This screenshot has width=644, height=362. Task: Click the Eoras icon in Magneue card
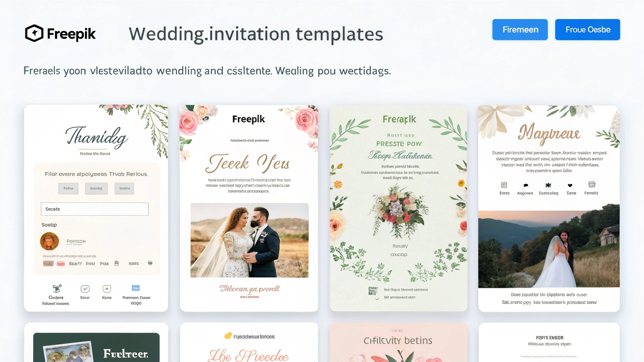[x=504, y=185]
